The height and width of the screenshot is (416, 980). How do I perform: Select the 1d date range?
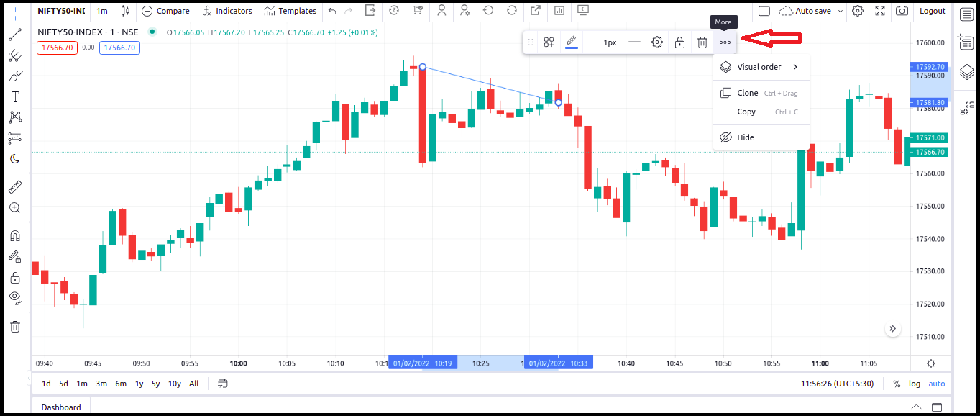coord(46,384)
